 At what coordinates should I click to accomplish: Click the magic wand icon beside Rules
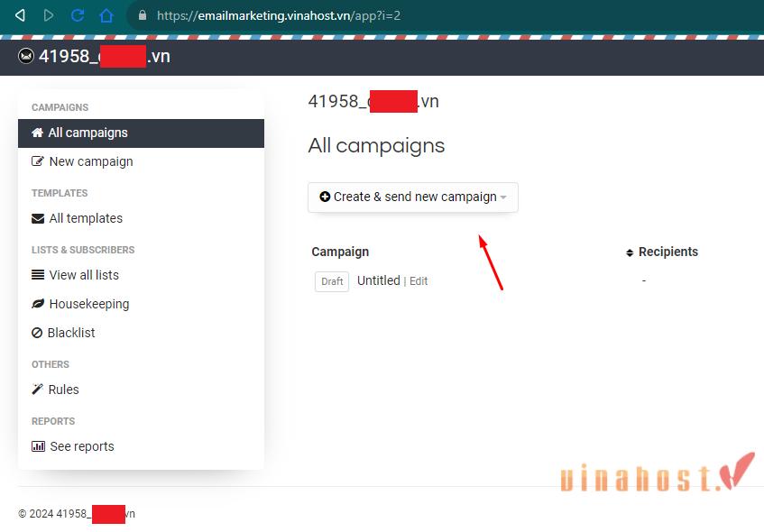coord(38,390)
